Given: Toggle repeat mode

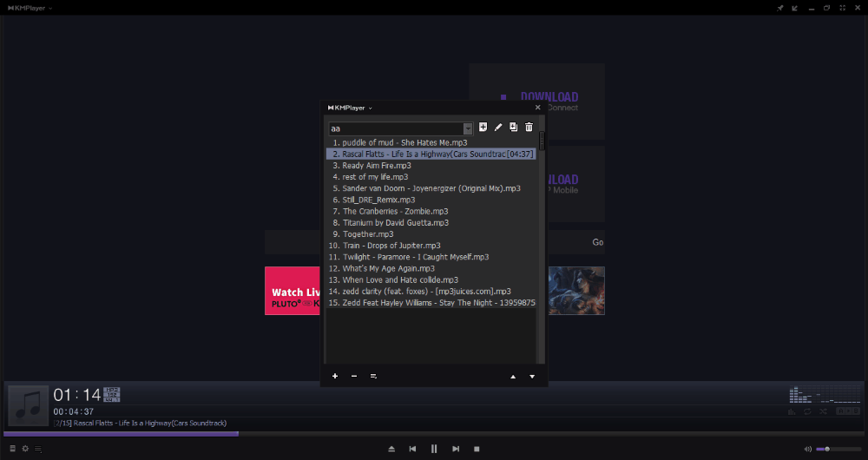Looking at the screenshot, I should 807,411.
